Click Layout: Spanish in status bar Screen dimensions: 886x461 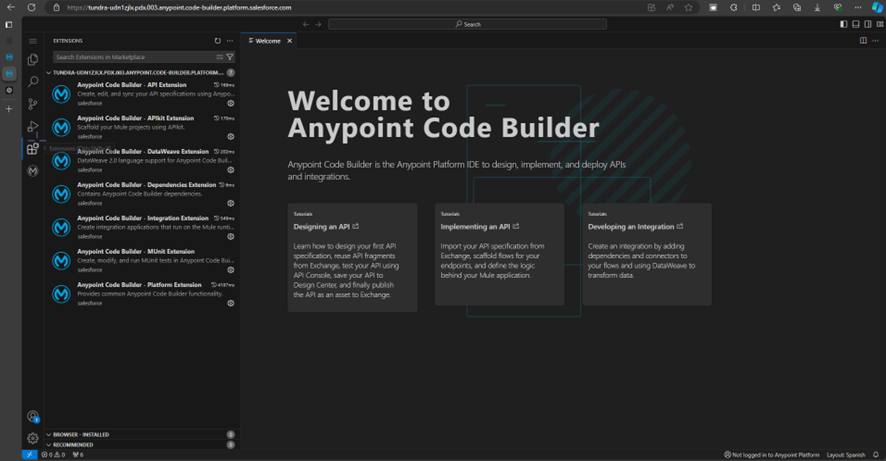tap(846, 455)
